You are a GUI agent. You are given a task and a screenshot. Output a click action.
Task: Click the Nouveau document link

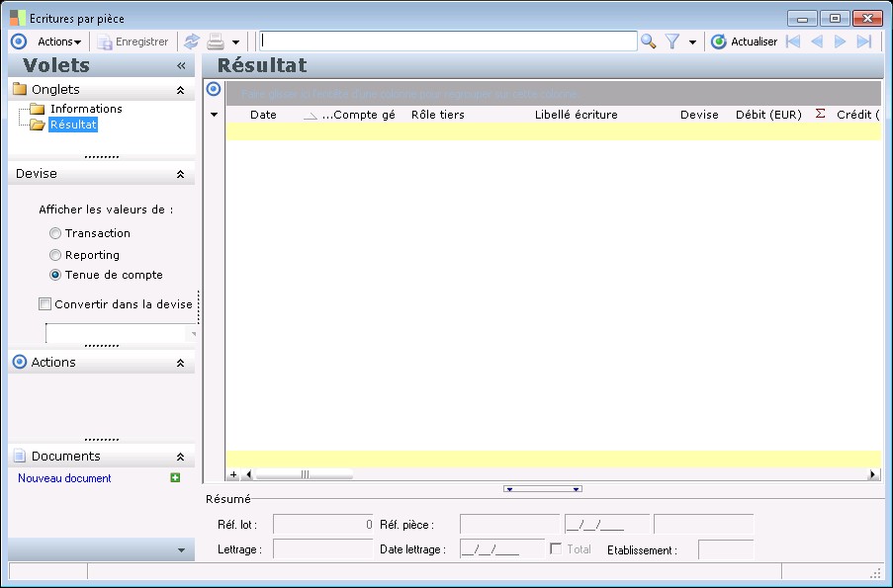(x=64, y=478)
